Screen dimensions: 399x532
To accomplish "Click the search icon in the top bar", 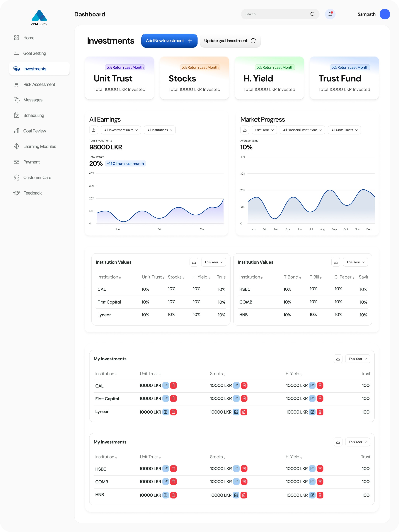I will [x=312, y=14].
